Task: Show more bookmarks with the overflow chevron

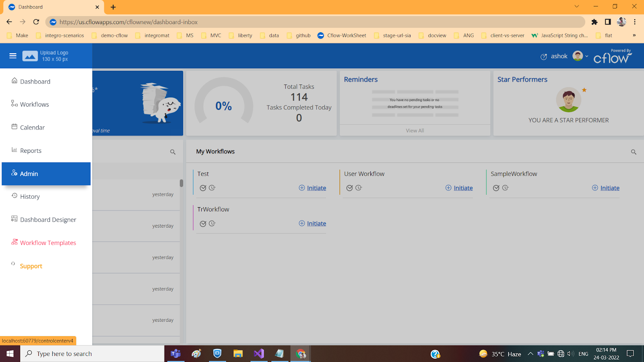Action: point(634,35)
